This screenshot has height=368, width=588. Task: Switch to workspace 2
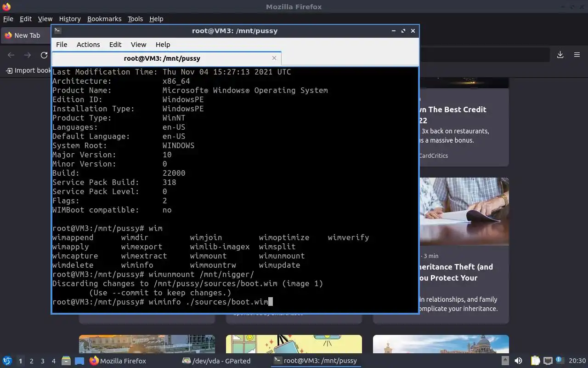[31, 361]
